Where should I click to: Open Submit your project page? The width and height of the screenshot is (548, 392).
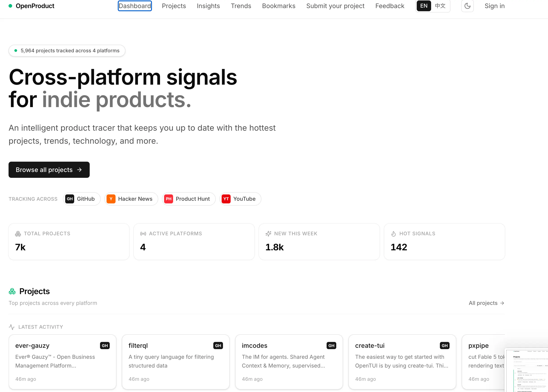pos(335,6)
